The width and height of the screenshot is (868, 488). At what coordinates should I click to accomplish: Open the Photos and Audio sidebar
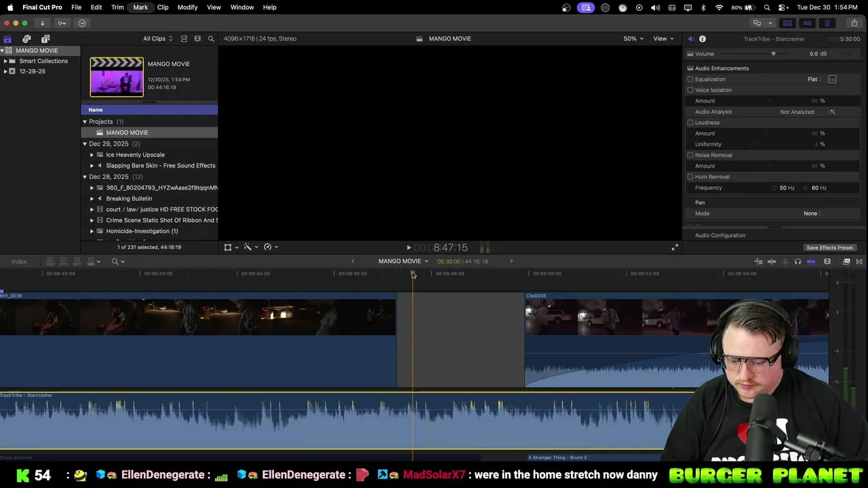(26, 39)
